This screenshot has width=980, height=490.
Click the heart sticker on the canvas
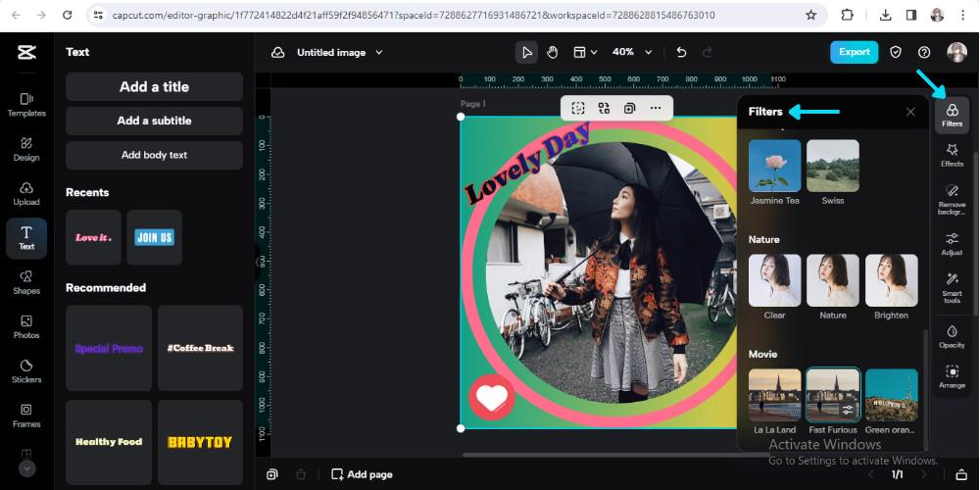click(492, 397)
